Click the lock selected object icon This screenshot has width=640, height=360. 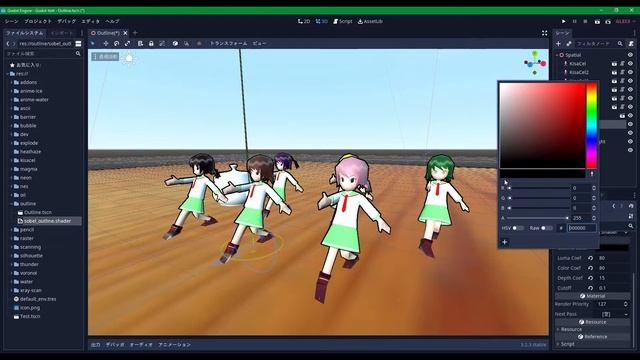coord(151,43)
